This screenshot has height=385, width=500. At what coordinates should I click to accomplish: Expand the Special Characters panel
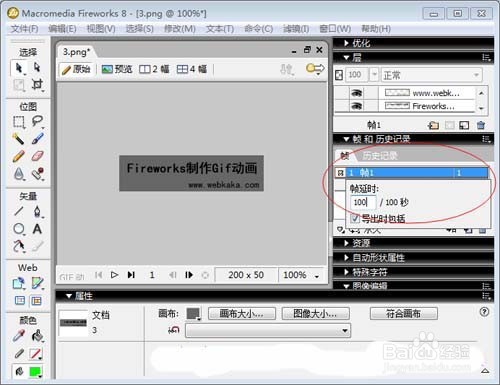346,272
